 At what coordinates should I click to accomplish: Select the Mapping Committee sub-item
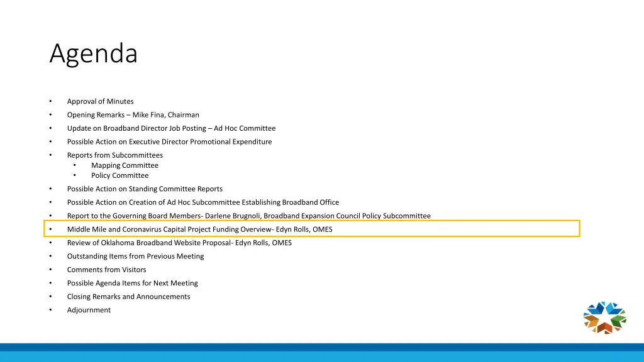(x=125, y=165)
